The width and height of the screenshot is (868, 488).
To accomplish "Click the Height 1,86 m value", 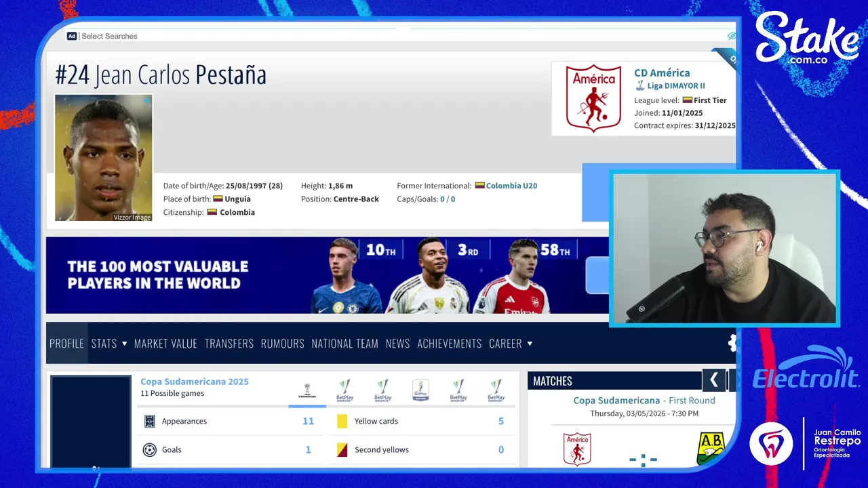I will tap(340, 186).
